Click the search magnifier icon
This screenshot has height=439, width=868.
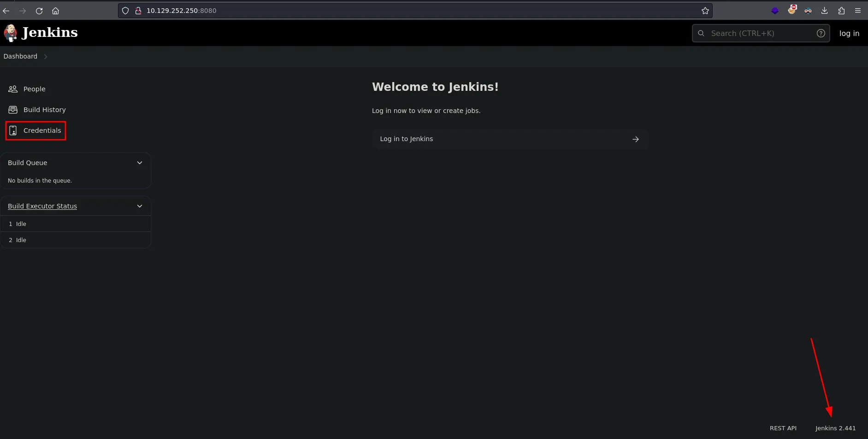[701, 33]
